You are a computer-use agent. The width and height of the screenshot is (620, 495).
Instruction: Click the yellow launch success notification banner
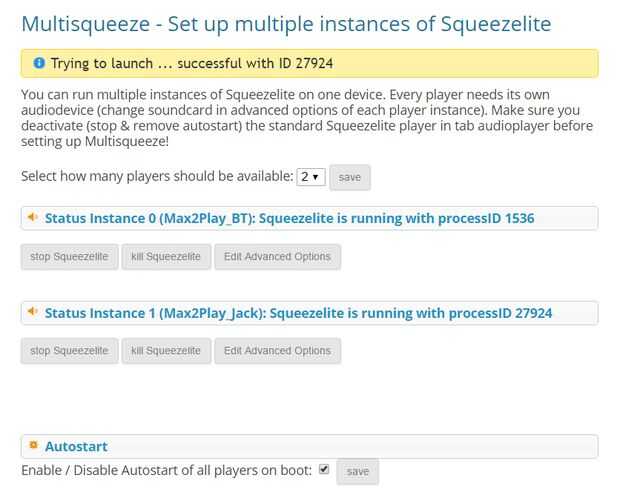coord(309,63)
